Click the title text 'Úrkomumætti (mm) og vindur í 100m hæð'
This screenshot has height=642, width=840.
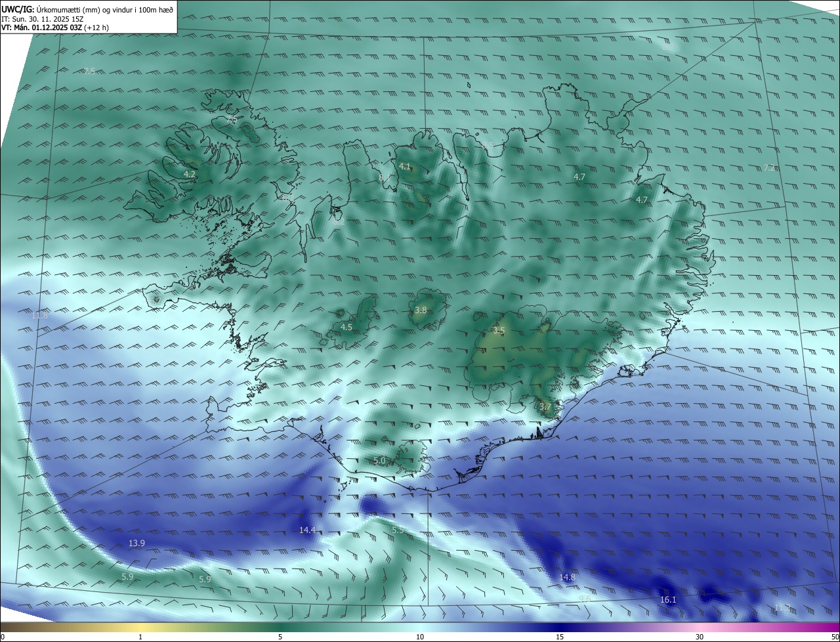click(x=105, y=9)
